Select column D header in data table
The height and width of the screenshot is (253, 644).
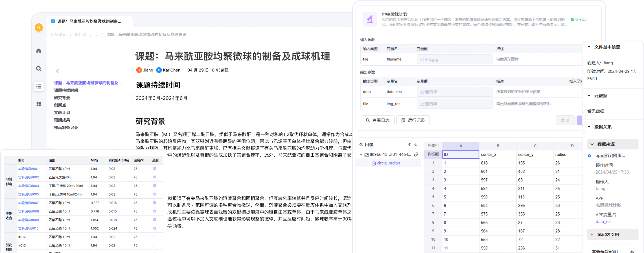coord(568,146)
